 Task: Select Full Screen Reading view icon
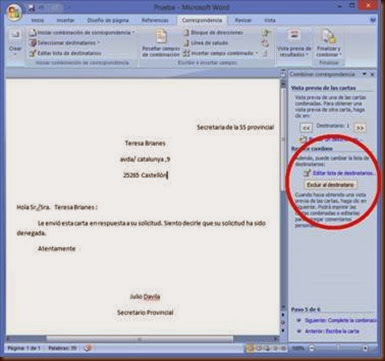[258, 348]
